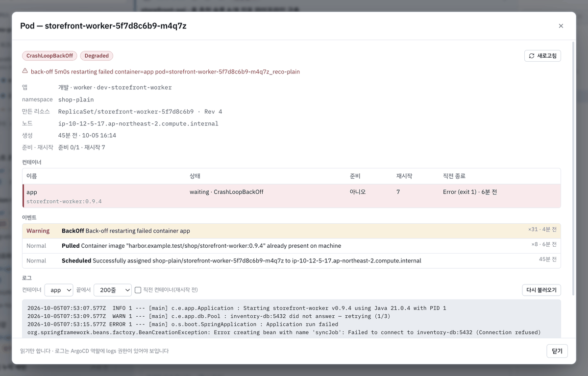
Task: Select the back-off 5m0s restarting failed message
Action: click(x=165, y=71)
